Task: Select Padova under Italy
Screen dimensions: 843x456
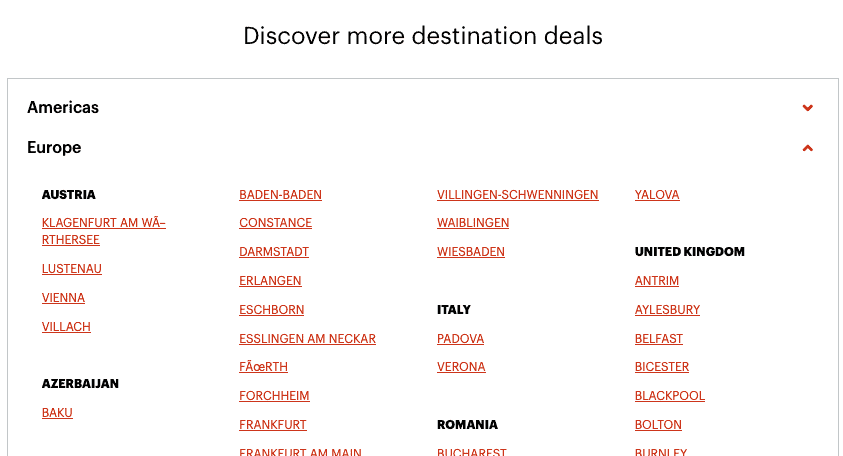Action: [x=460, y=339]
